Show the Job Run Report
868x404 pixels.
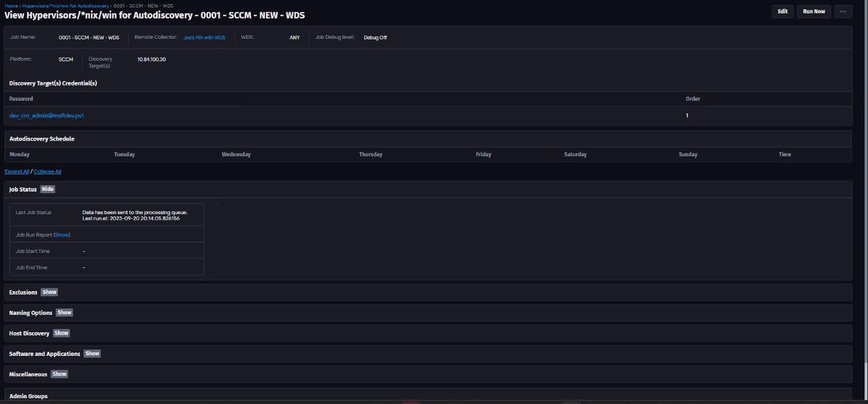point(62,235)
